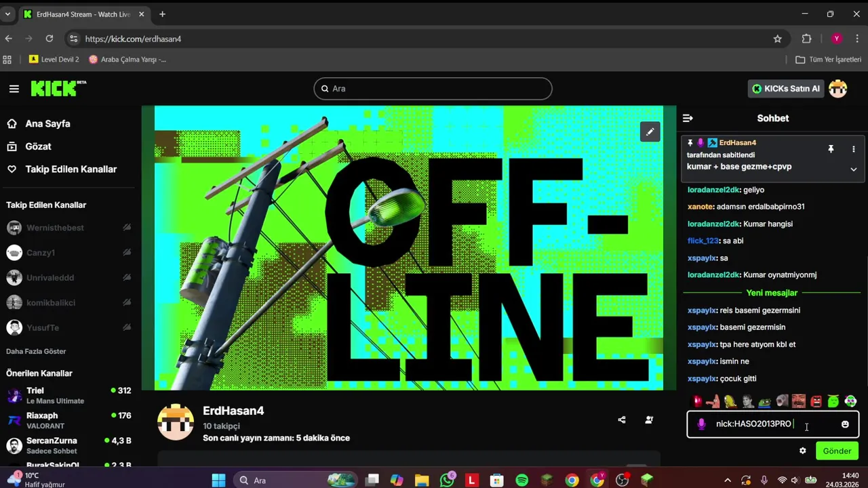Click the Kick search field
Viewport: 868px width, 488px height.
point(433,89)
